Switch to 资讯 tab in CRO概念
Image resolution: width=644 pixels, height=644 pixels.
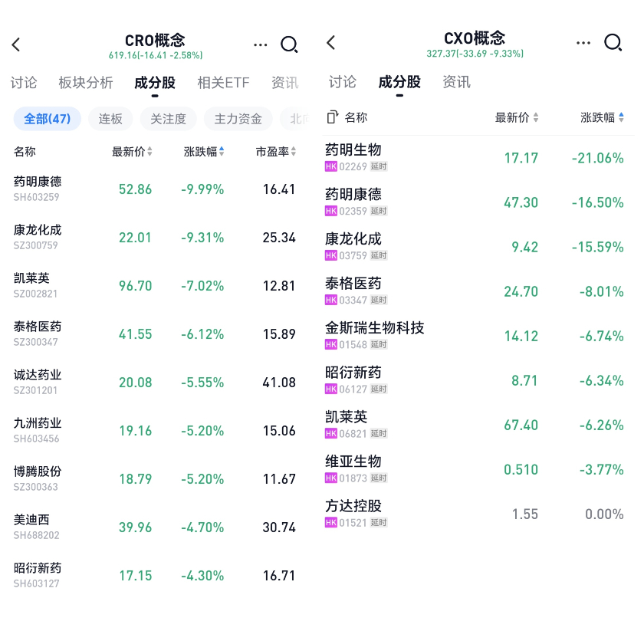pyautogui.click(x=284, y=83)
